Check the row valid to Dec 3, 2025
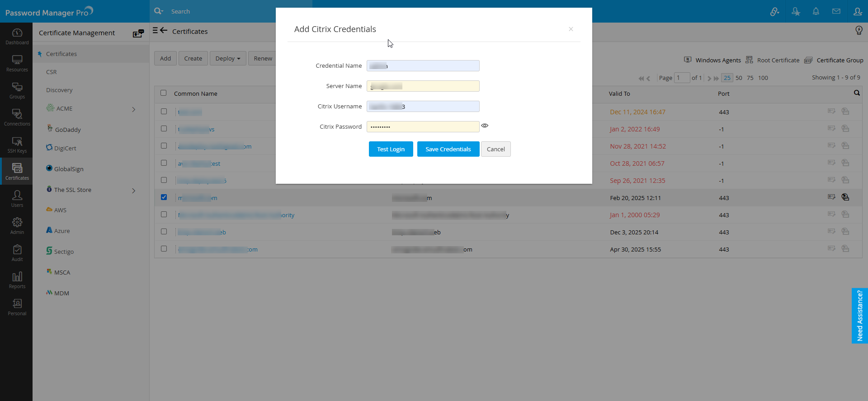Screen dimensions: 868x401 [164, 231]
